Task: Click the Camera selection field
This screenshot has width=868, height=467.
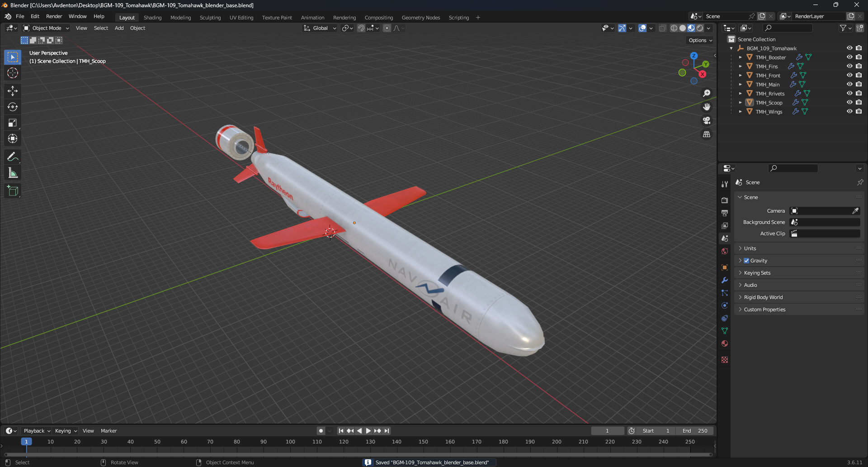Action: pyautogui.click(x=825, y=211)
